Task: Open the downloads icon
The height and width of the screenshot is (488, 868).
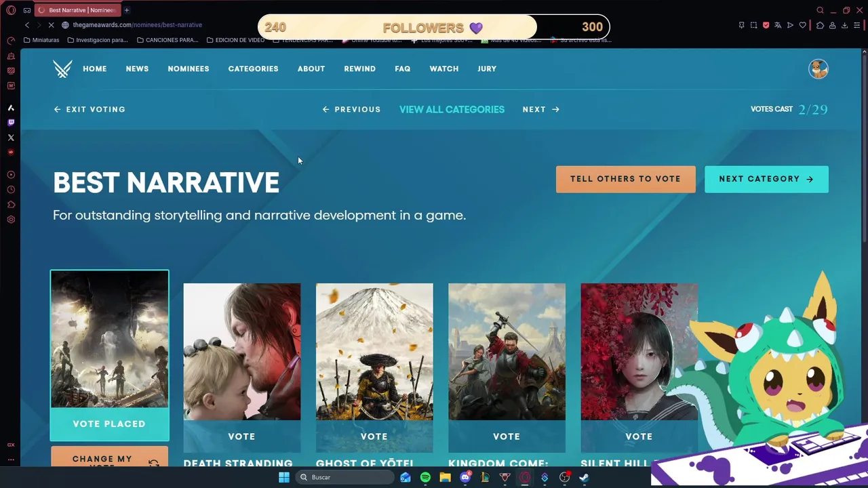Action: coord(844,25)
